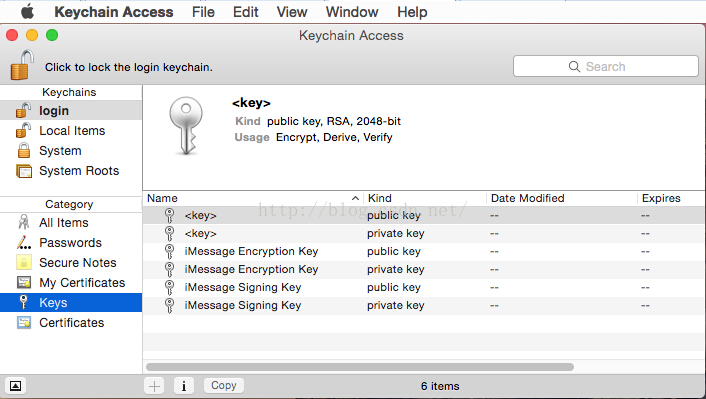
Task: Select the System Roots folder icon
Action: [24, 171]
